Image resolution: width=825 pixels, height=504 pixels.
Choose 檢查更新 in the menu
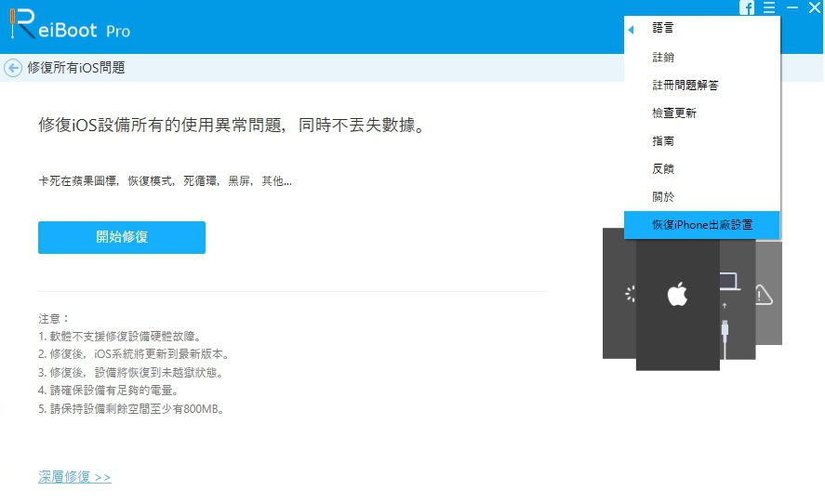pyautogui.click(x=702, y=113)
